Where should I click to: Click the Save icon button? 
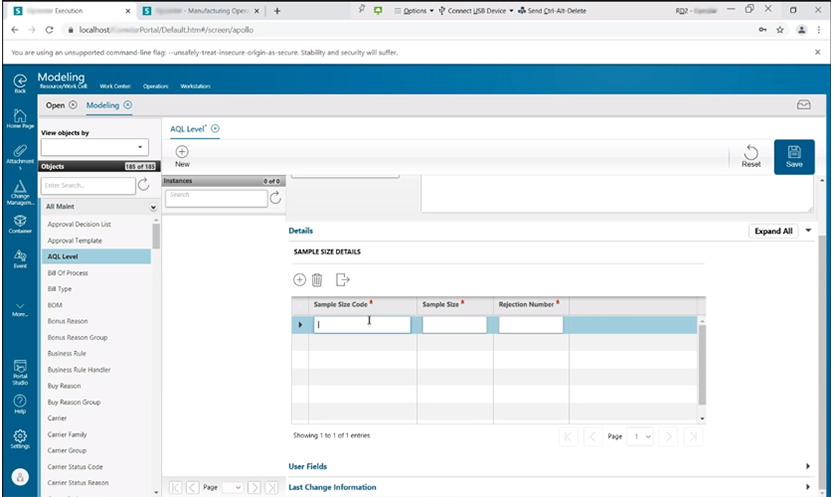tap(794, 156)
